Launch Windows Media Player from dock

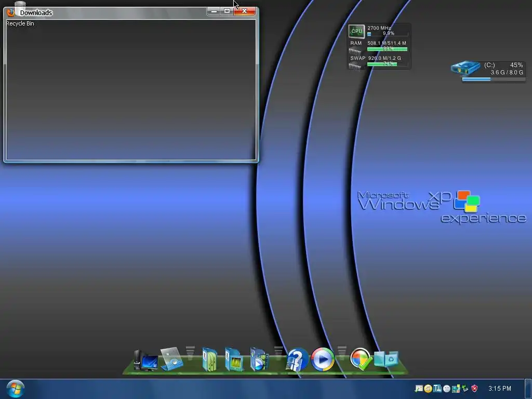[322, 359]
